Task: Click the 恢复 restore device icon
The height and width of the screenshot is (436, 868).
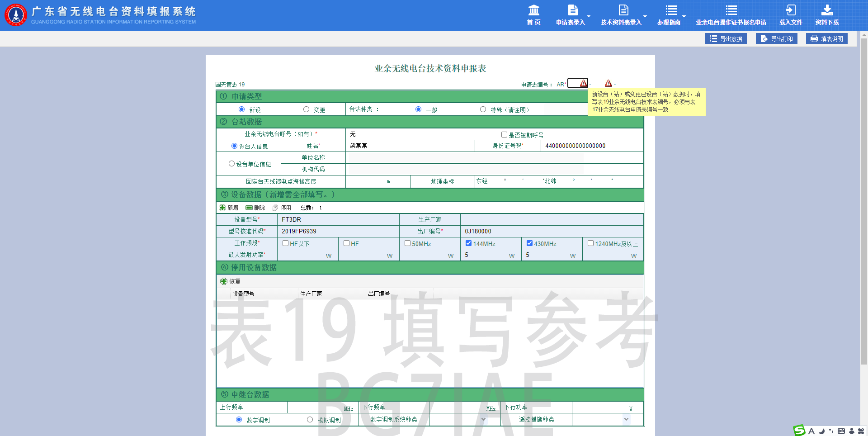Action: [x=224, y=281]
